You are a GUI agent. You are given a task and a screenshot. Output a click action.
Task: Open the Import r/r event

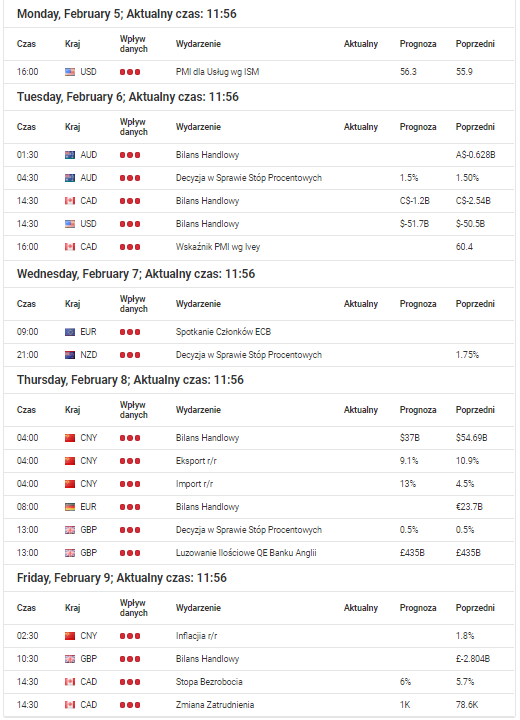point(194,484)
